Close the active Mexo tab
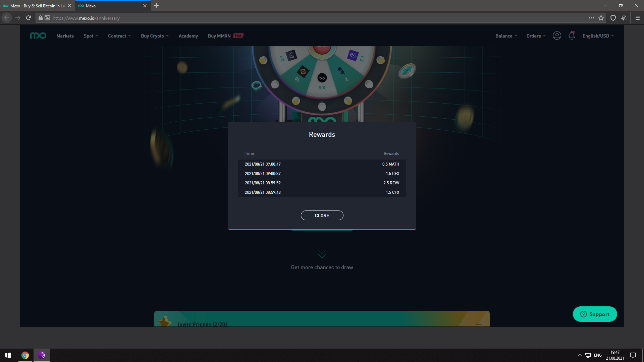The image size is (644, 362). pos(145,6)
